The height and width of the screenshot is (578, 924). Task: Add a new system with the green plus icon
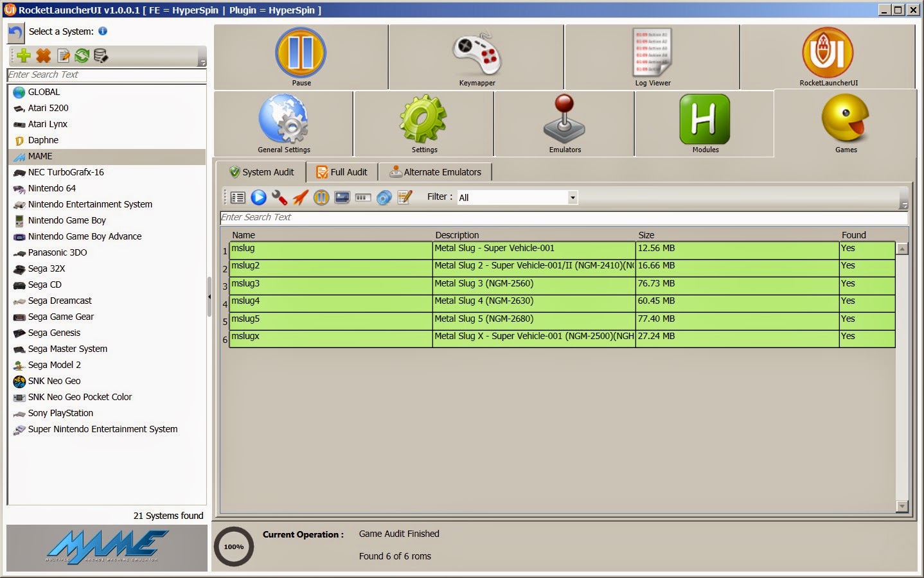[x=24, y=56]
